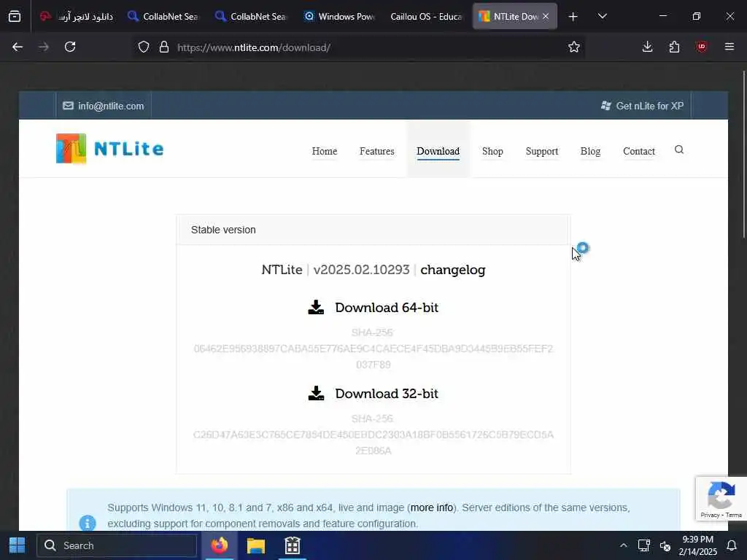This screenshot has height=560, width=747.
Task: Click the NTLite logo
Action: click(x=110, y=149)
